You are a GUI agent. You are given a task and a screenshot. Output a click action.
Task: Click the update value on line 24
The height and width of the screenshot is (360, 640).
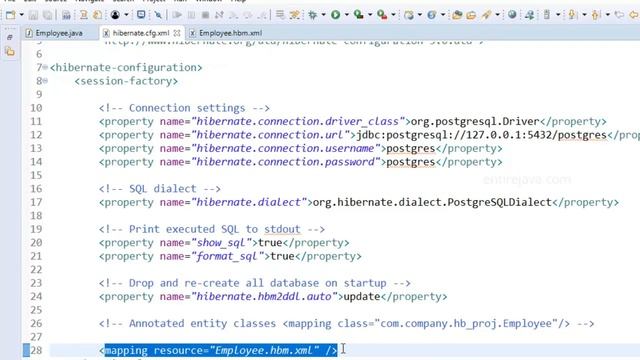[362, 296]
